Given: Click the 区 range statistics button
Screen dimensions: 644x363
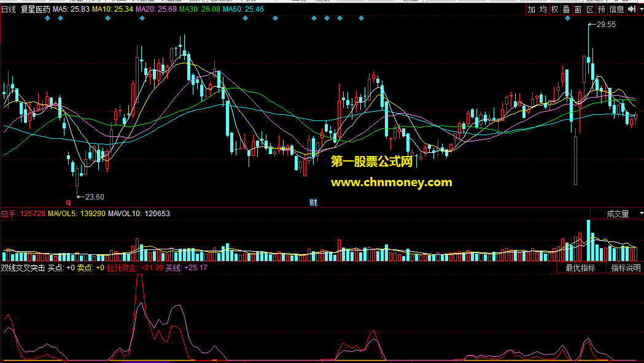Looking at the screenshot, I should [590, 9].
